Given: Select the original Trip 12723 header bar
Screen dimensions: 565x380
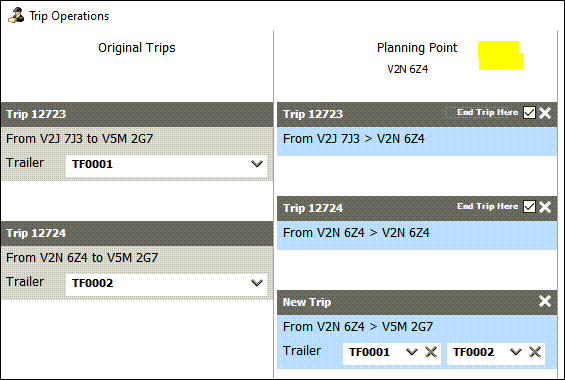Looking at the screenshot, I should tap(137, 115).
